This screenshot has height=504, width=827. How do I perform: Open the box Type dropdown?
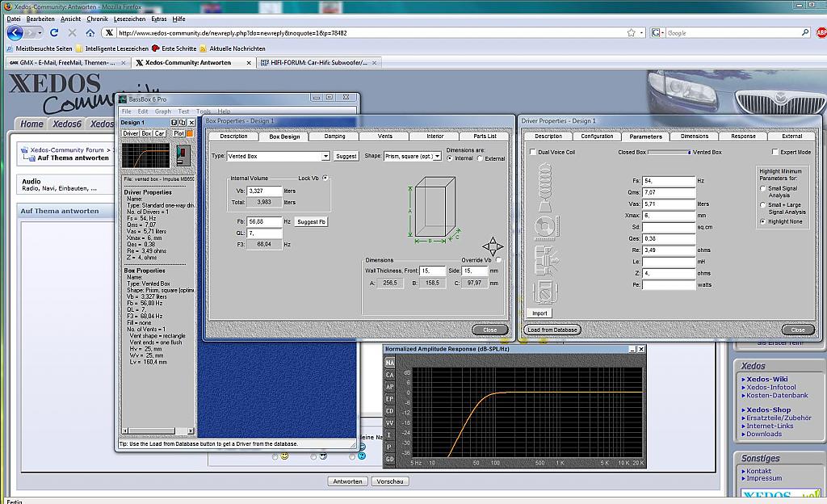pos(325,156)
